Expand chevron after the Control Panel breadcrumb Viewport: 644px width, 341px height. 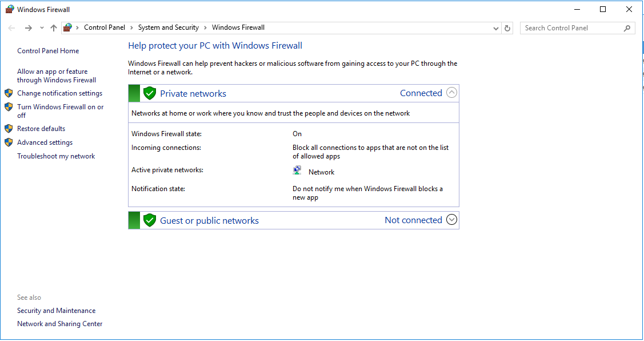click(x=131, y=28)
